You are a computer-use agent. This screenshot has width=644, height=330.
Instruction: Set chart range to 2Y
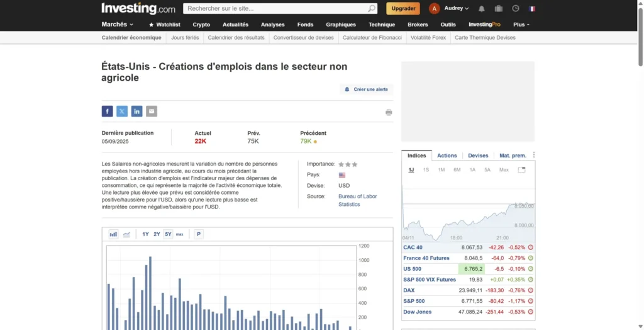tap(157, 234)
